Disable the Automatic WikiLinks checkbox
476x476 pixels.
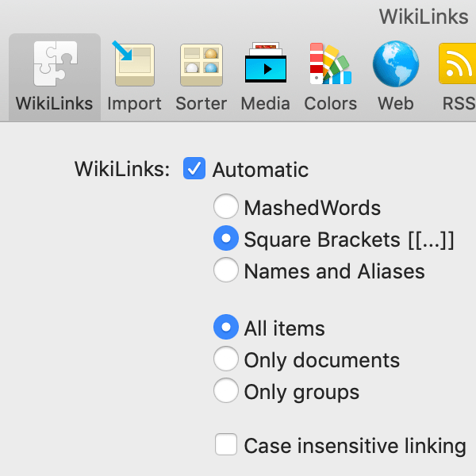(x=194, y=168)
